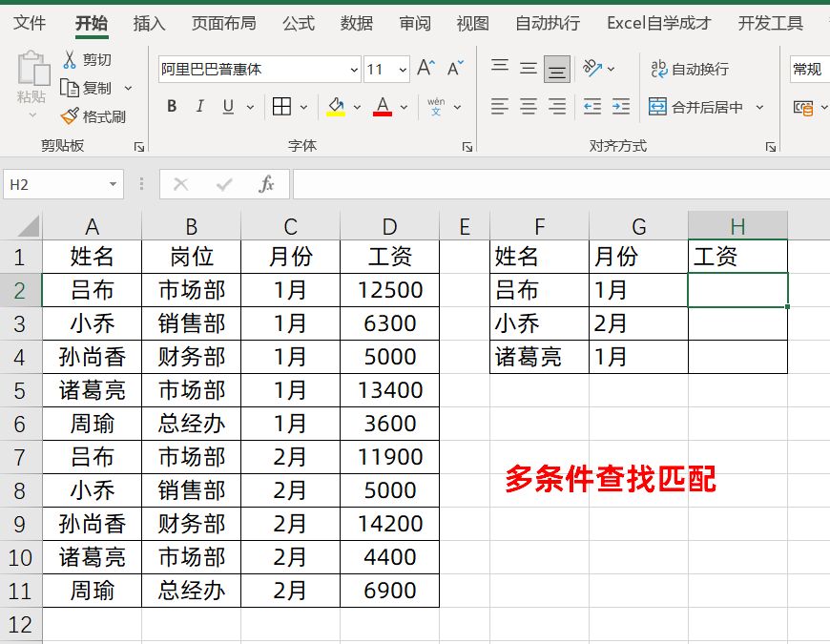Click inside the formula bar input
This screenshot has height=644, width=830.
(x=561, y=184)
